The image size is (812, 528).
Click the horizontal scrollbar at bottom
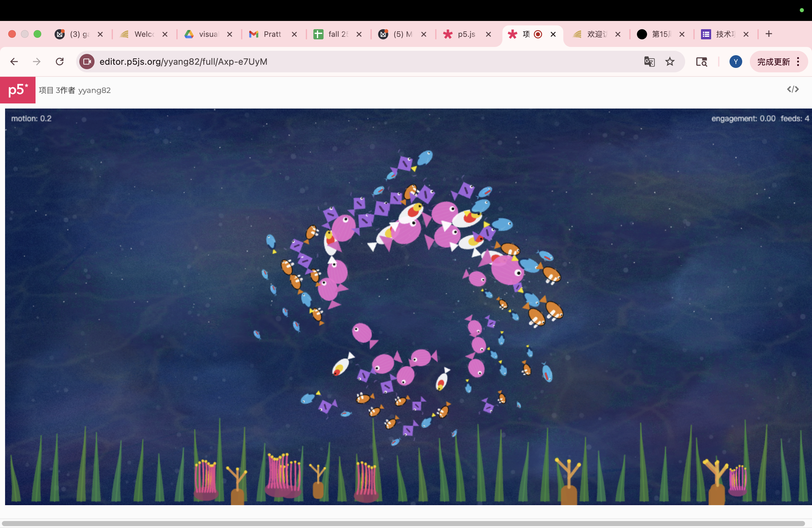pos(403,523)
